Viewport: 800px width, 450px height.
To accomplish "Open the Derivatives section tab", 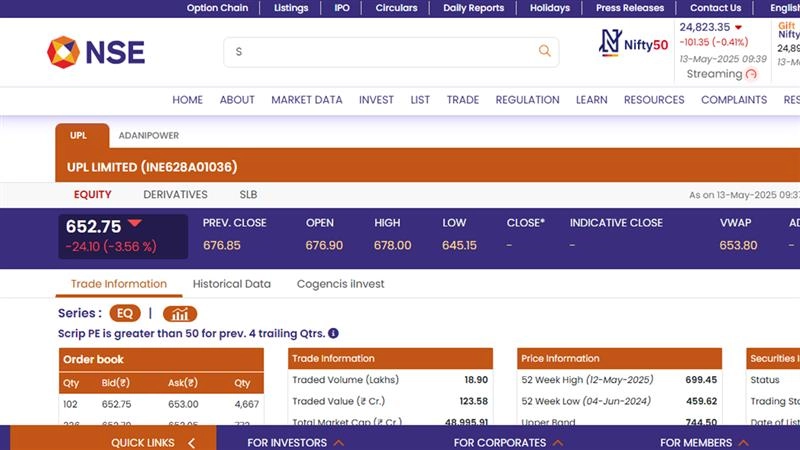I will (x=175, y=195).
